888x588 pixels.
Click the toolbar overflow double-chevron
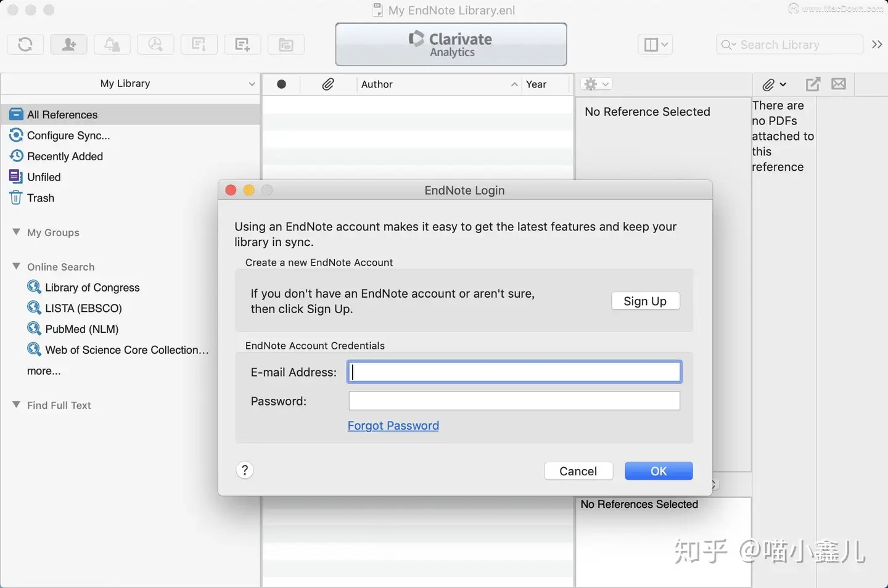click(x=877, y=44)
